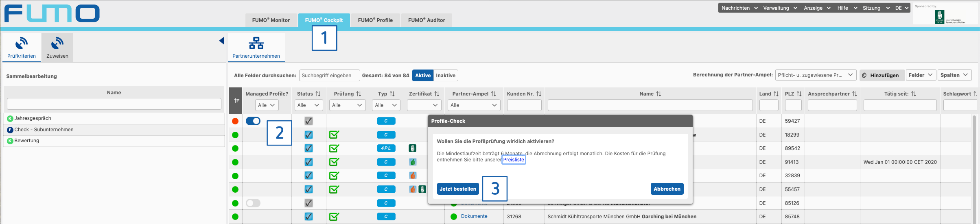Open Dokumente link for Kunden Nr. 31268

tap(474, 217)
